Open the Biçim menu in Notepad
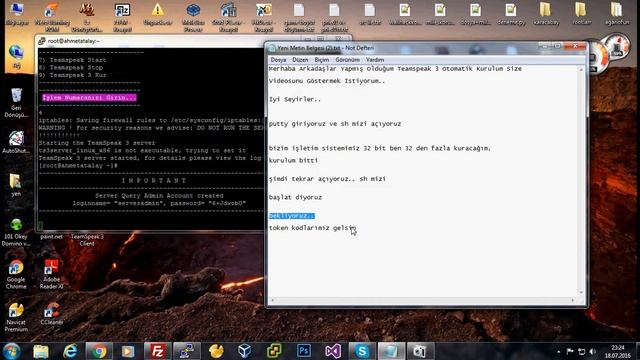Image resolution: width=640 pixels, height=360 pixels. tap(322, 60)
